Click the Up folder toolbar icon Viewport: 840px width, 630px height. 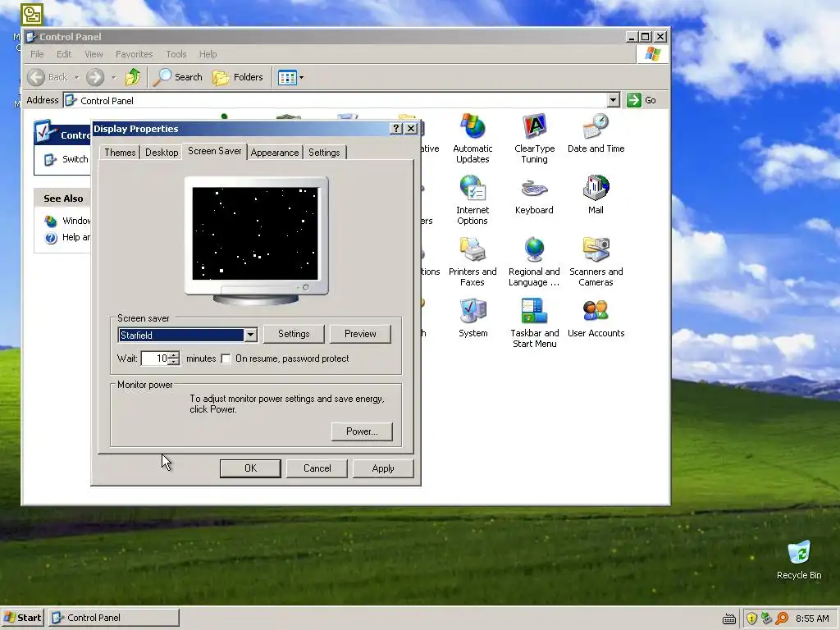(132, 77)
